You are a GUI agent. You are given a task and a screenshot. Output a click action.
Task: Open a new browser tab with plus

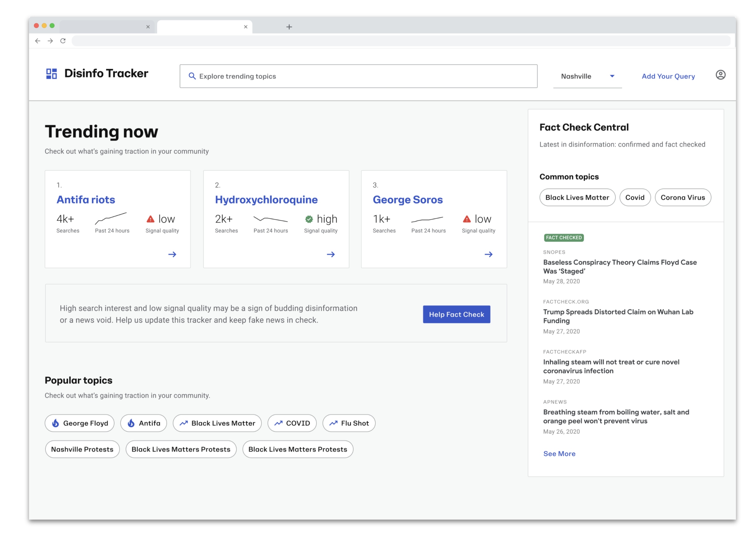point(289,27)
